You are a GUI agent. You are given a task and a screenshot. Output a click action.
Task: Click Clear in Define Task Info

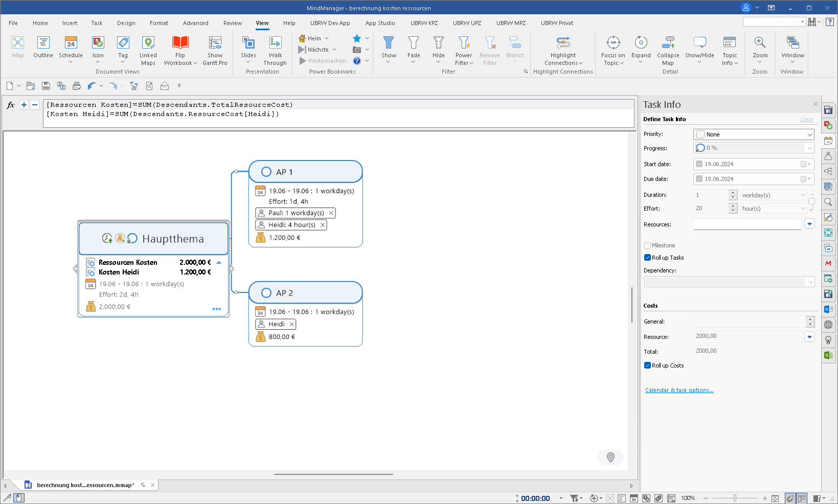click(806, 119)
